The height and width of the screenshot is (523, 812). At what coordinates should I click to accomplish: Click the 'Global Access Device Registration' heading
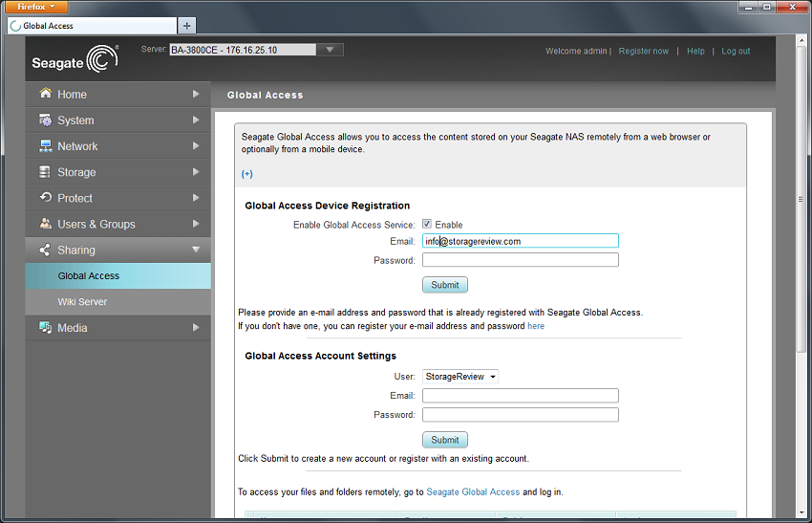328,206
